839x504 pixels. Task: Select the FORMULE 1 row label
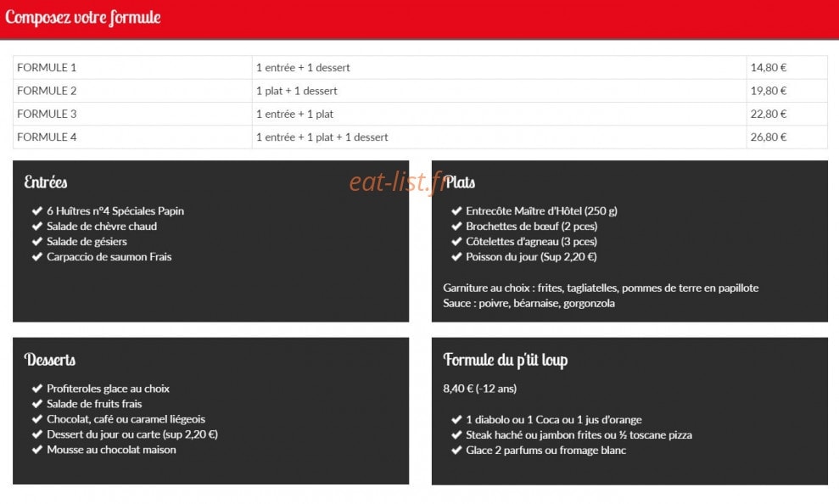click(x=47, y=67)
